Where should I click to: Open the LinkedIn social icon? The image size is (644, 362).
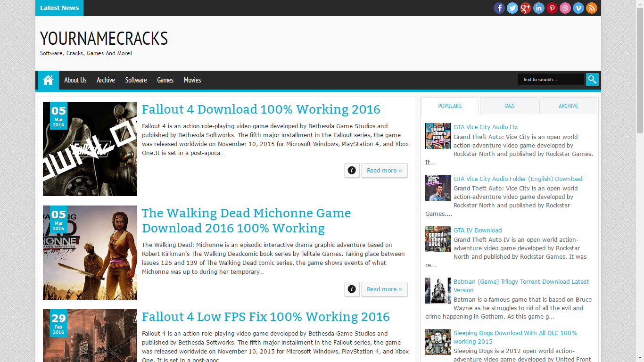[539, 8]
